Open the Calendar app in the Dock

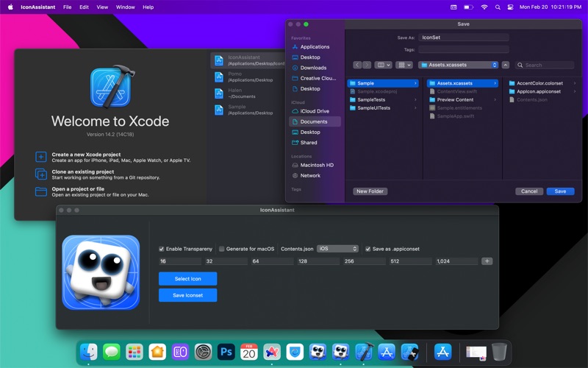248,352
